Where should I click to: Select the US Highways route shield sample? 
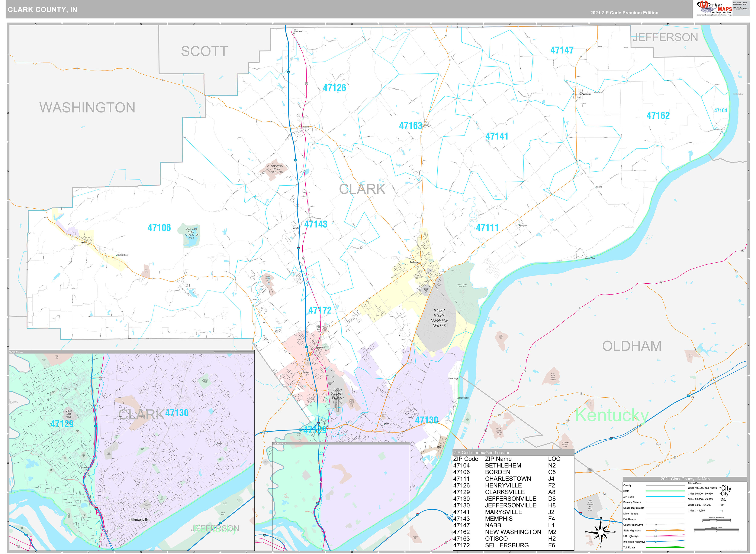(x=656, y=536)
